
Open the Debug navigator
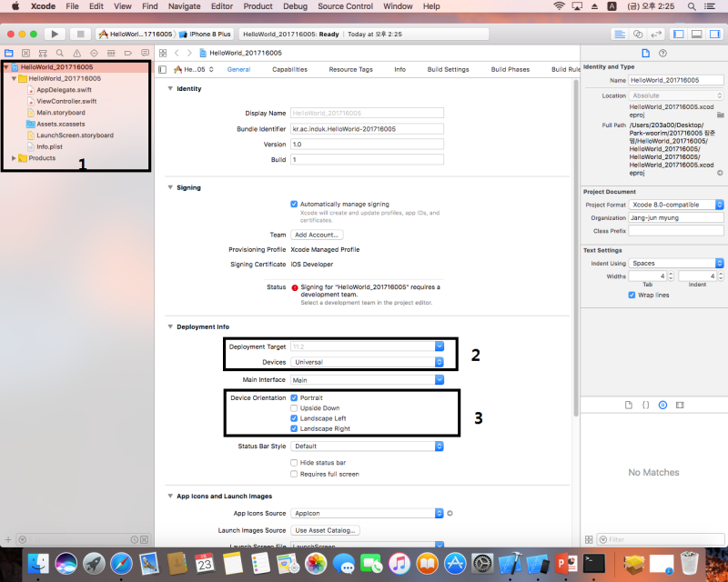tap(111, 53)
